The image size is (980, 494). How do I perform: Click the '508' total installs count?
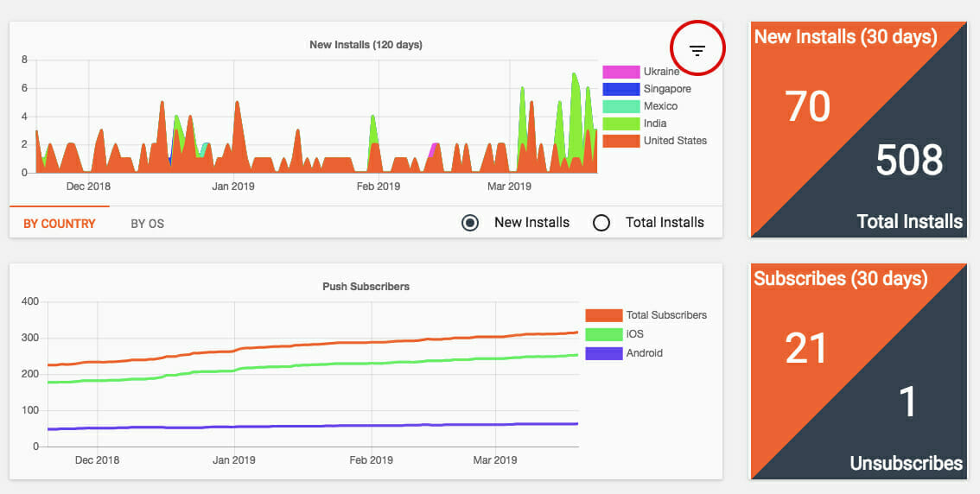(909, 161)
